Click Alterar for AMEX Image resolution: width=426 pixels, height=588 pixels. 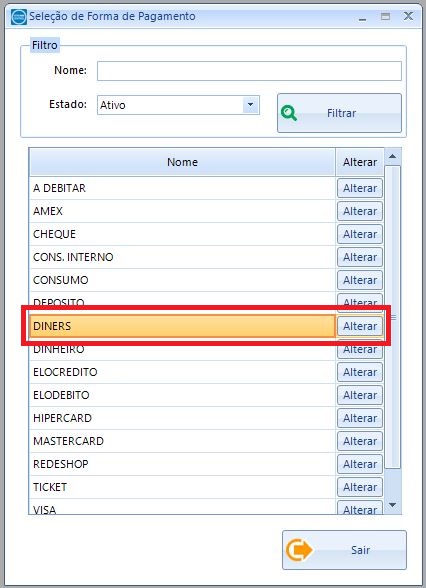pos(360,211)
